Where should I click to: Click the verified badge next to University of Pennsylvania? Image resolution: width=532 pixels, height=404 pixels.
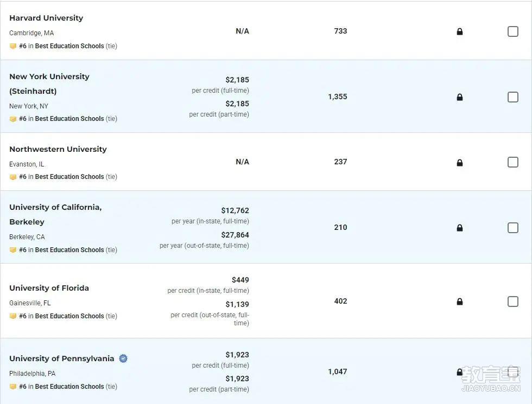[x=123, y=358]
